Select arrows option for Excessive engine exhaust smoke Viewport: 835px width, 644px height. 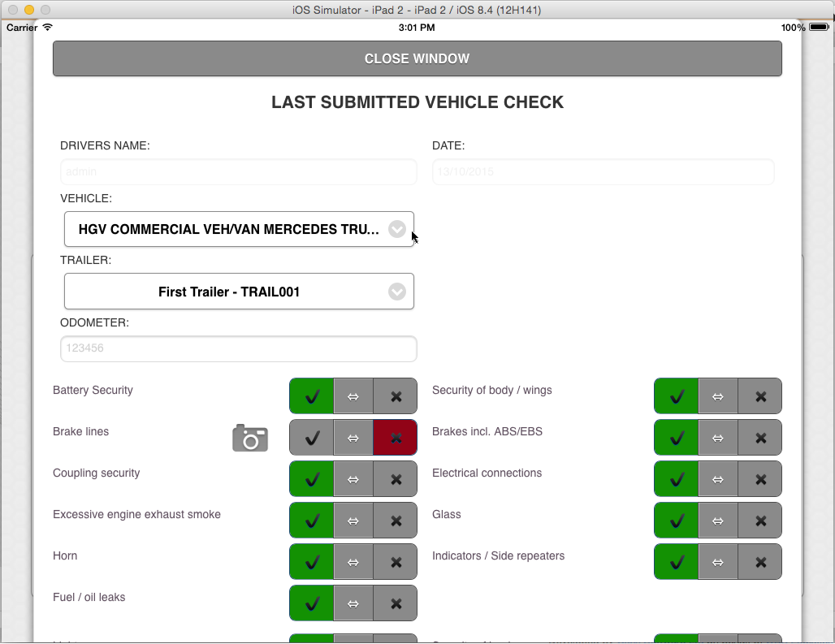[x=353, y=521]
